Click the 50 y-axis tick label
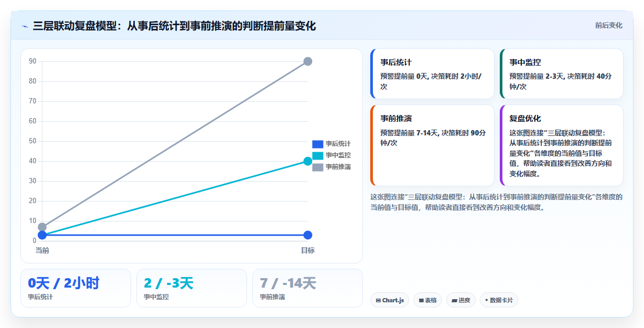 [x=33, y=141]
